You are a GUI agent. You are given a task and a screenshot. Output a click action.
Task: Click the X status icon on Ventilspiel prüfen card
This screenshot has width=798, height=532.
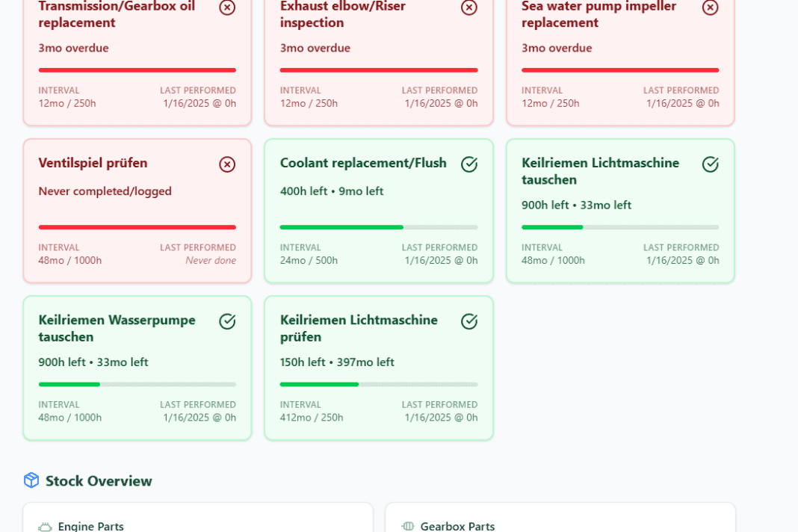[227, 164]
